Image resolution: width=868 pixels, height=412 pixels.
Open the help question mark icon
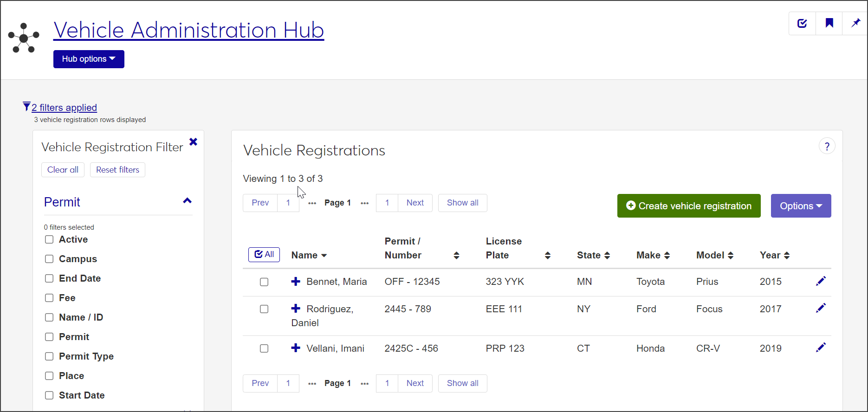tap(827, 147)
